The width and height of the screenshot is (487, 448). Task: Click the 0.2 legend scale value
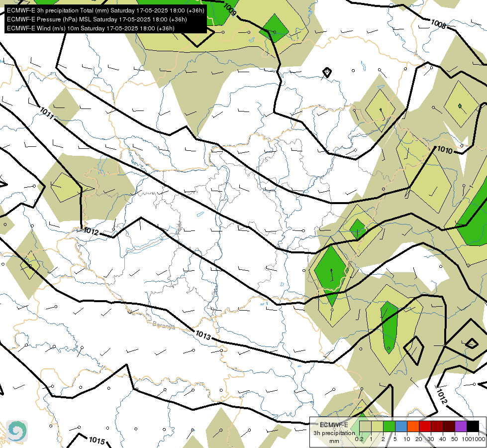point(359,439)
